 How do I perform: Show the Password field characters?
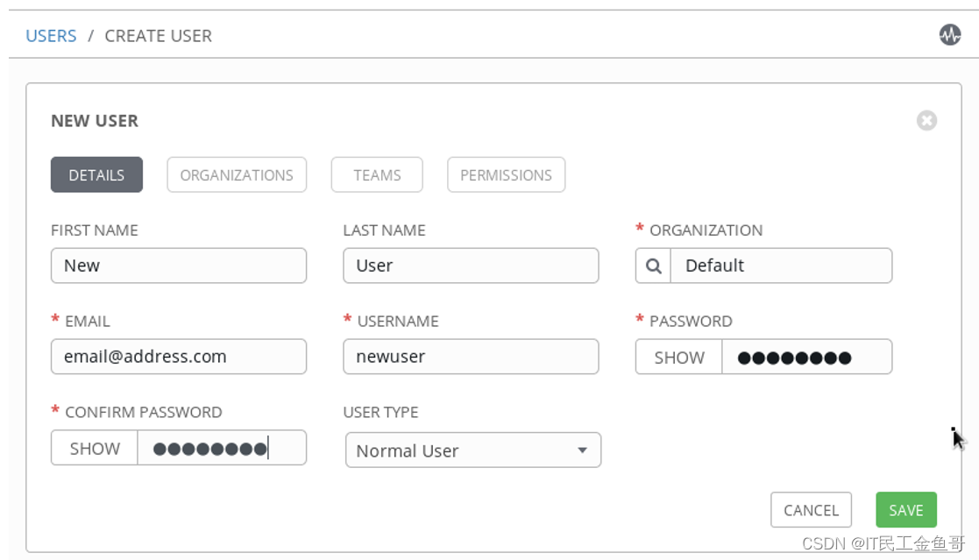point(679,357)
